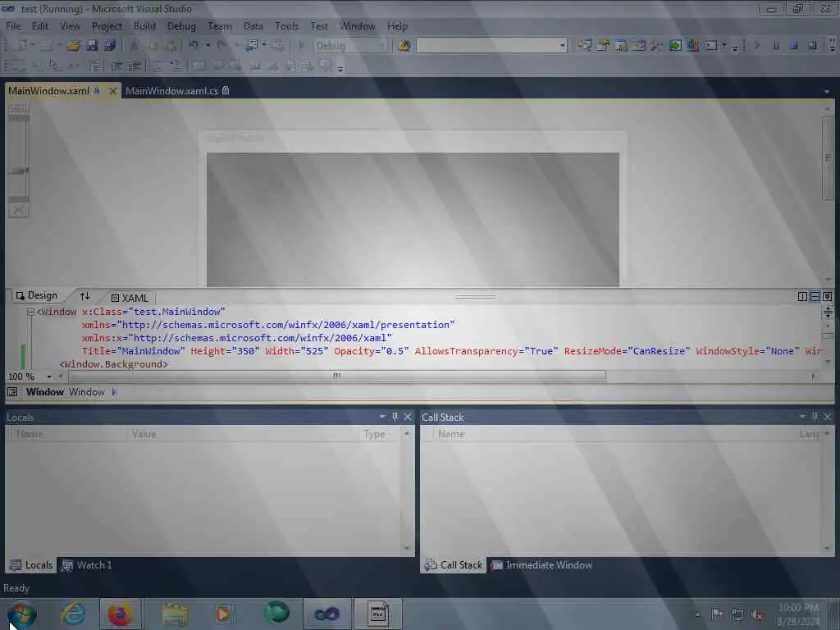The width and height of the screenshot is (840, 630).
Task: Click the designer zoom slider thumb
Action: (x=19, y=171)
